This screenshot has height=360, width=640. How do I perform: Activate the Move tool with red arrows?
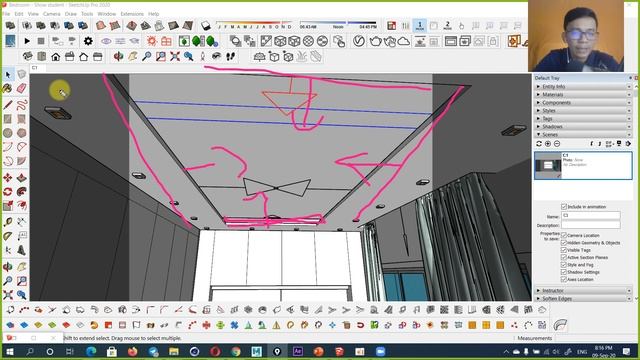click(8, 178)
